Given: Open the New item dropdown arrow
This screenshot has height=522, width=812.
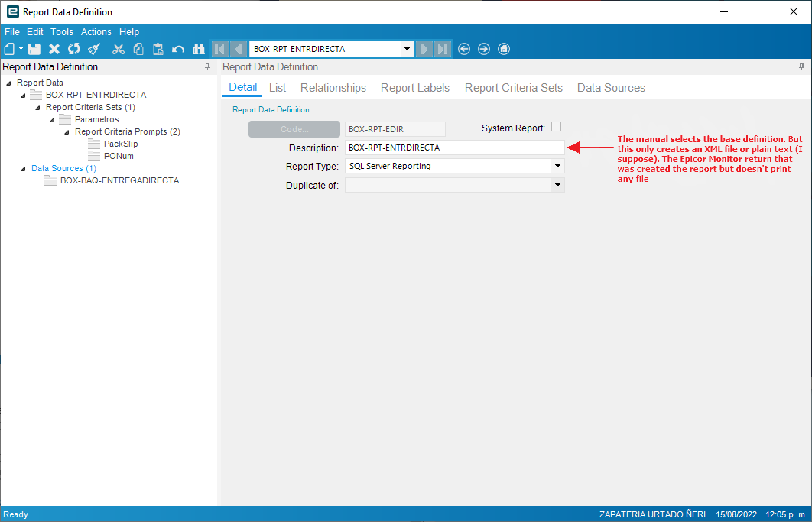Looking at the screenshot, I should click(x=21, y=49).
